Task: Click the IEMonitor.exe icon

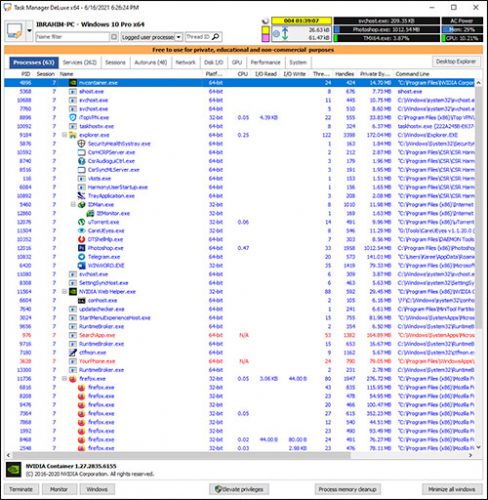Action: 90,213
